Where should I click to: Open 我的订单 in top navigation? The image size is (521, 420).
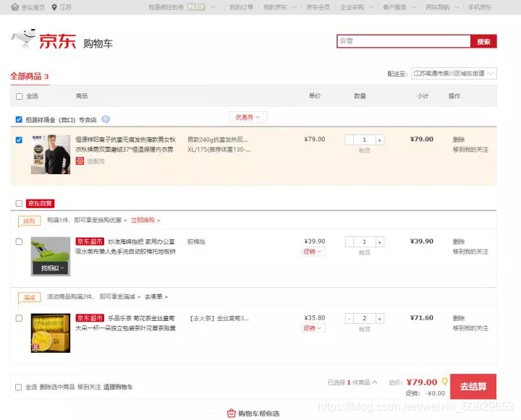pyautogui.click(x=241, y=7)
